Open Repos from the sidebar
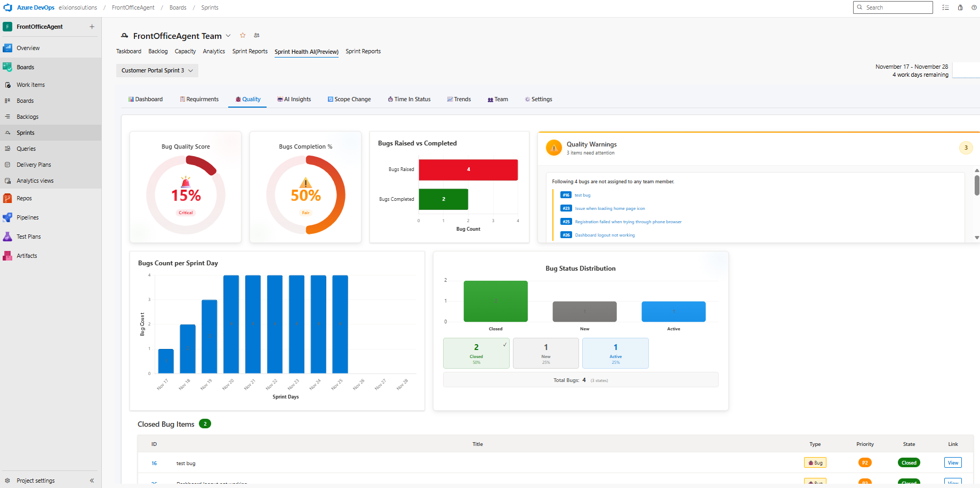Image resolution: width=980 pixels, height=488 pixels. tap(24, 198)
